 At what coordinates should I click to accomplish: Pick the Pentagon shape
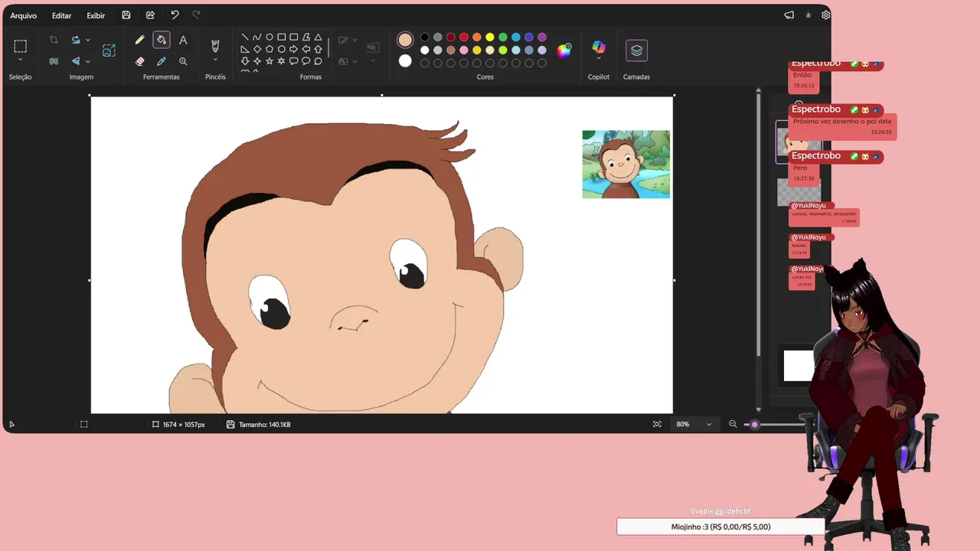[269, 49]
